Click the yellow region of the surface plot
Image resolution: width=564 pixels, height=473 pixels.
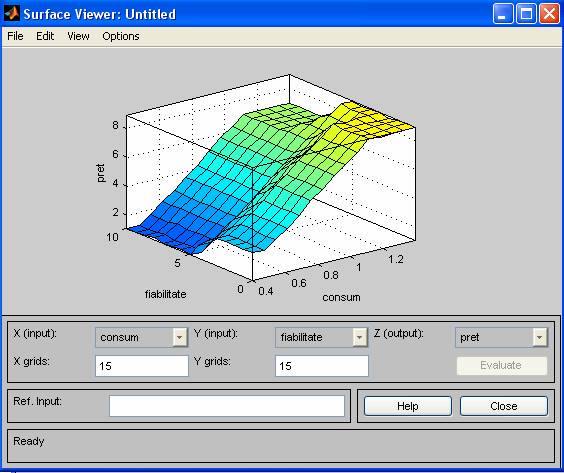pyautogui.click(x=374, y=119)
